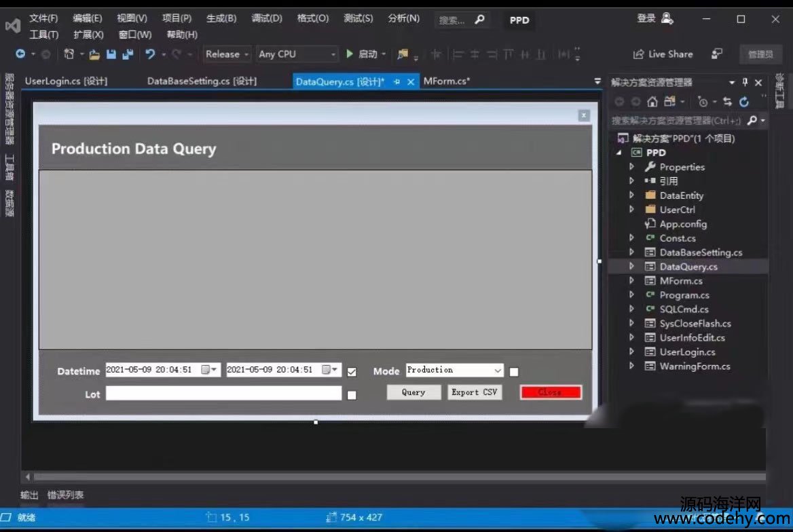Close the DataQuery.cs design tab

(x=411, y=81)
